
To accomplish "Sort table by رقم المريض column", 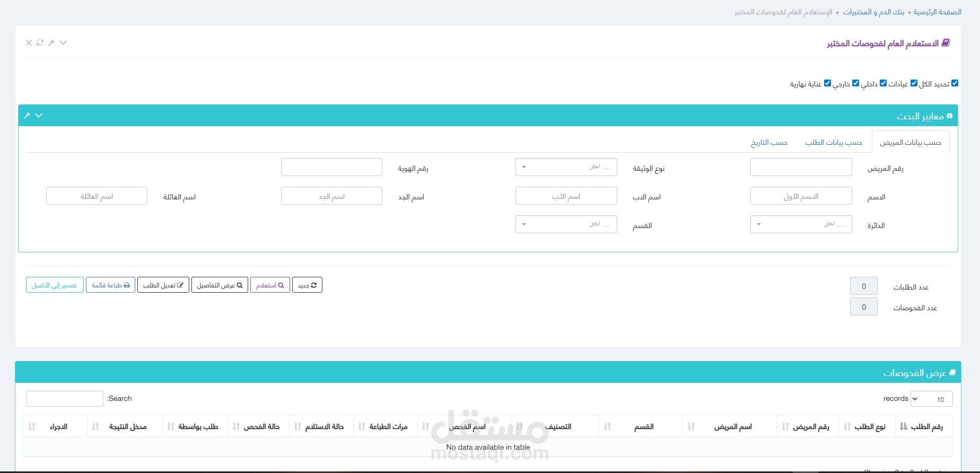I will (808, 426).
